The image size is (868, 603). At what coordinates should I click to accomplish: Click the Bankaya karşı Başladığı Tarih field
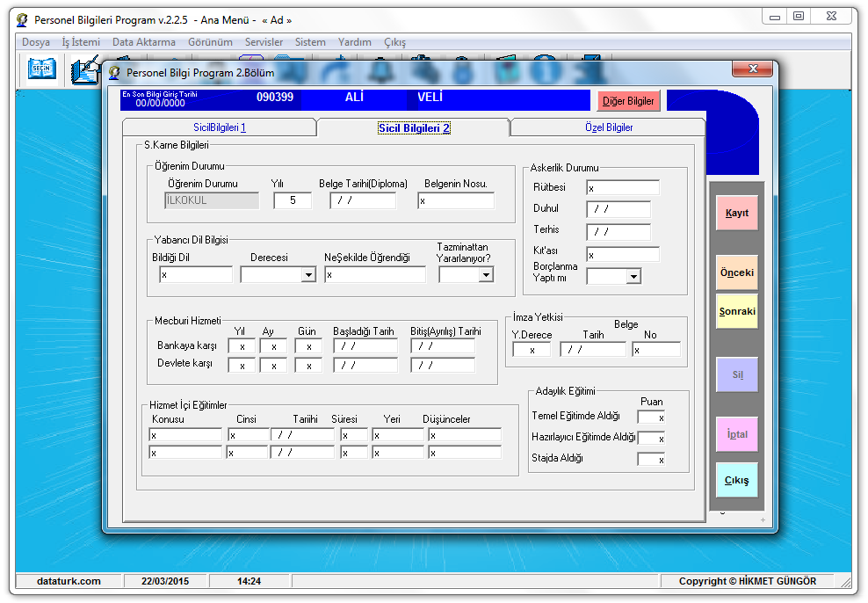[365, 346]
